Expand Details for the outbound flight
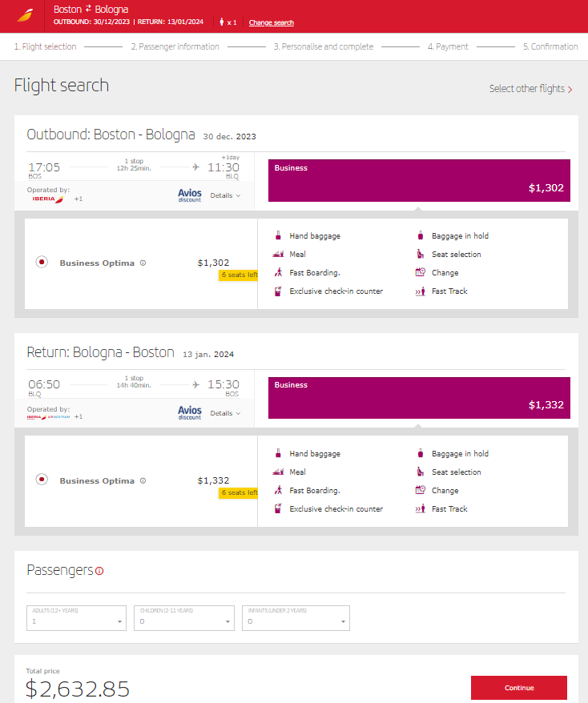 coord(225,195)
